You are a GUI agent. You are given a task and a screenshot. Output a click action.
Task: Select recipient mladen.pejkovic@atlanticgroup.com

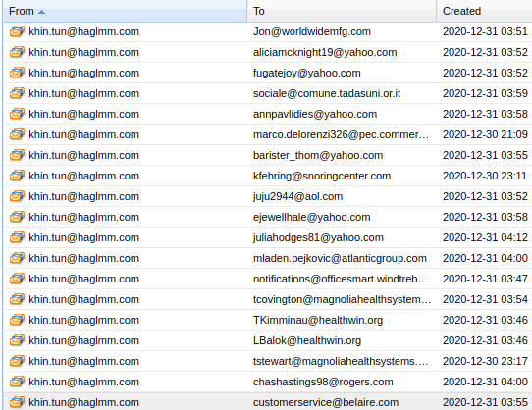340,258
